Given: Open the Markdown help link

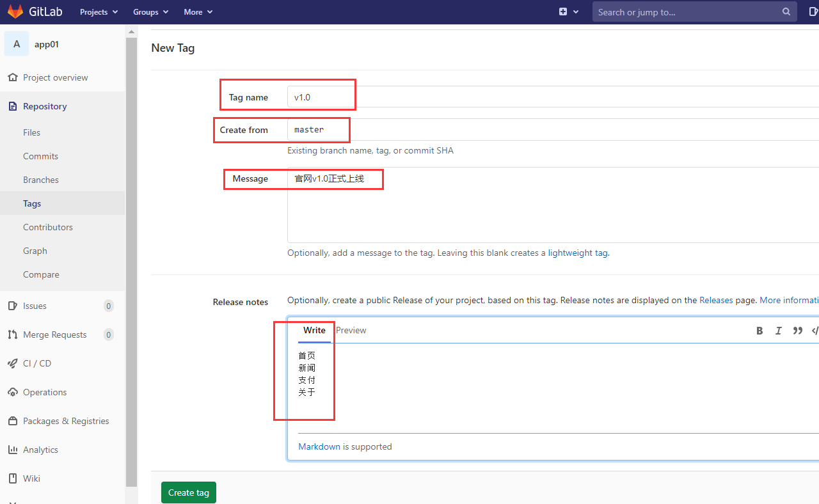Looking at the screenshot, I should (x=319, y=446).
